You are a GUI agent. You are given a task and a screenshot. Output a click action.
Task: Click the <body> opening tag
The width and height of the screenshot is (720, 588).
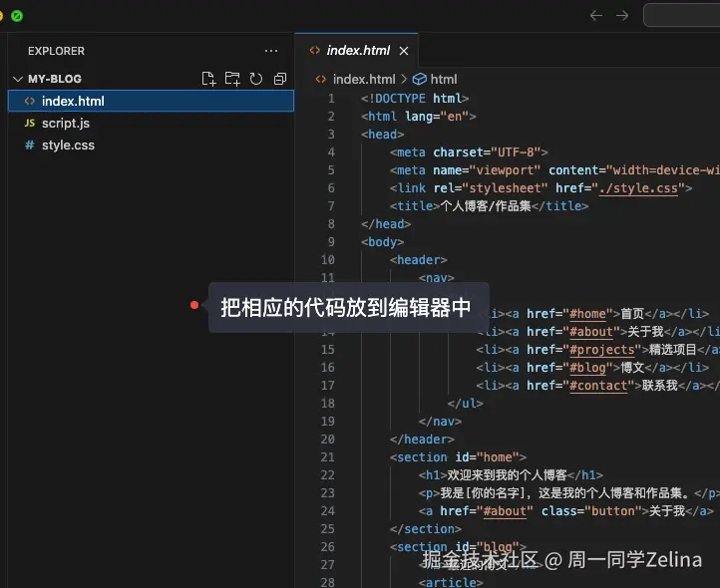point(383,242)
